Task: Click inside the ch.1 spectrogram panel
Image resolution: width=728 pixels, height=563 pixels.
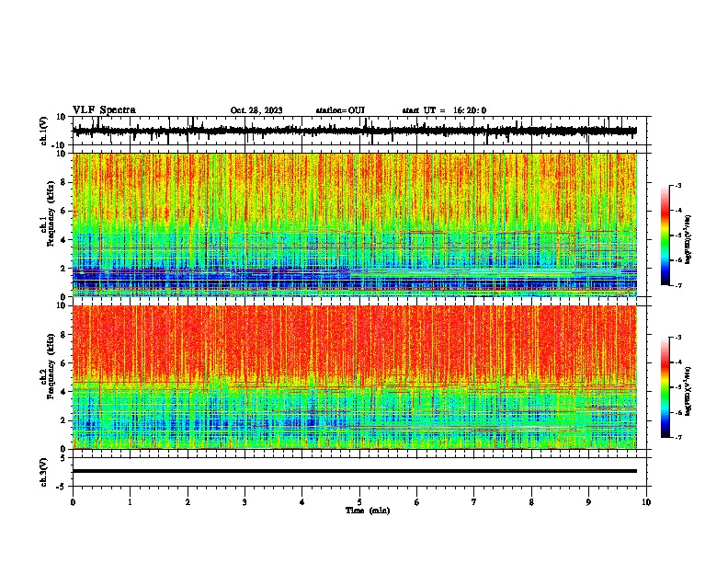Action: tap(354, 224)
